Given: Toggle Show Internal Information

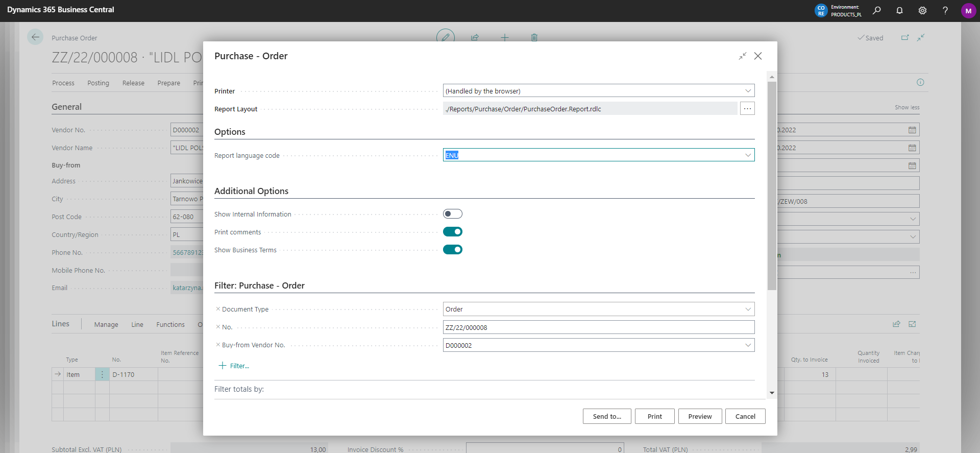Looking at the screenshot, I should pos(453,213).
